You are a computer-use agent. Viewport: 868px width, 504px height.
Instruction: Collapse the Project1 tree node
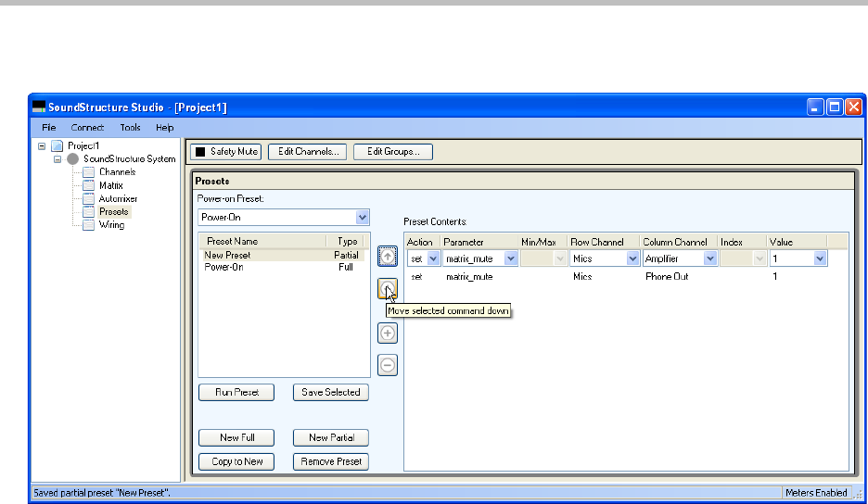(42, 146)
